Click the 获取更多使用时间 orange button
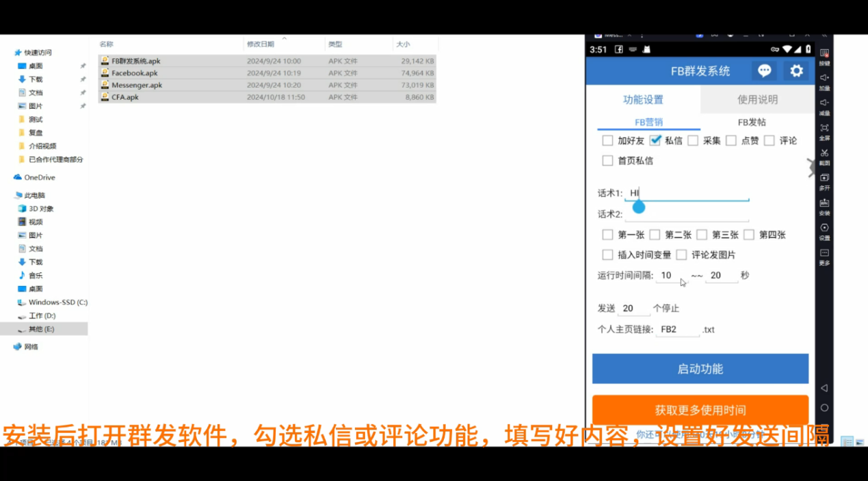 coord(700,411)
